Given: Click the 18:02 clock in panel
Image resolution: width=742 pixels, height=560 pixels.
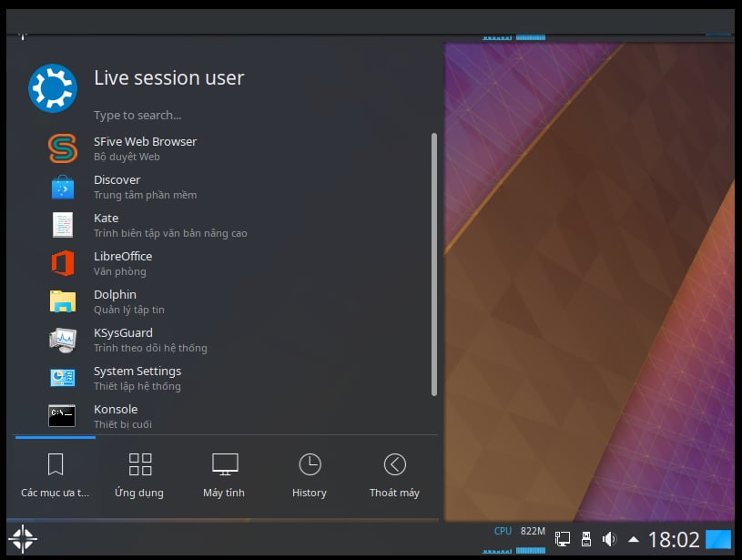Looking at the screenshot, I should (674, 539).
